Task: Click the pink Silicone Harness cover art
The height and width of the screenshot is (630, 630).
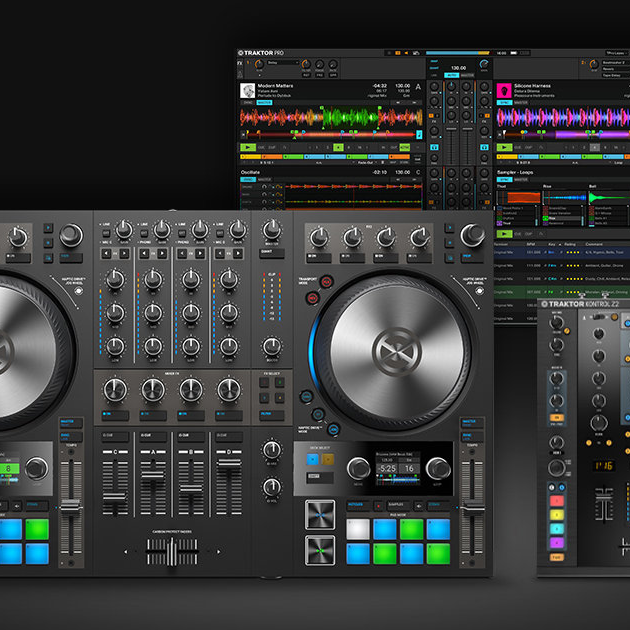Action: (504, 90)
